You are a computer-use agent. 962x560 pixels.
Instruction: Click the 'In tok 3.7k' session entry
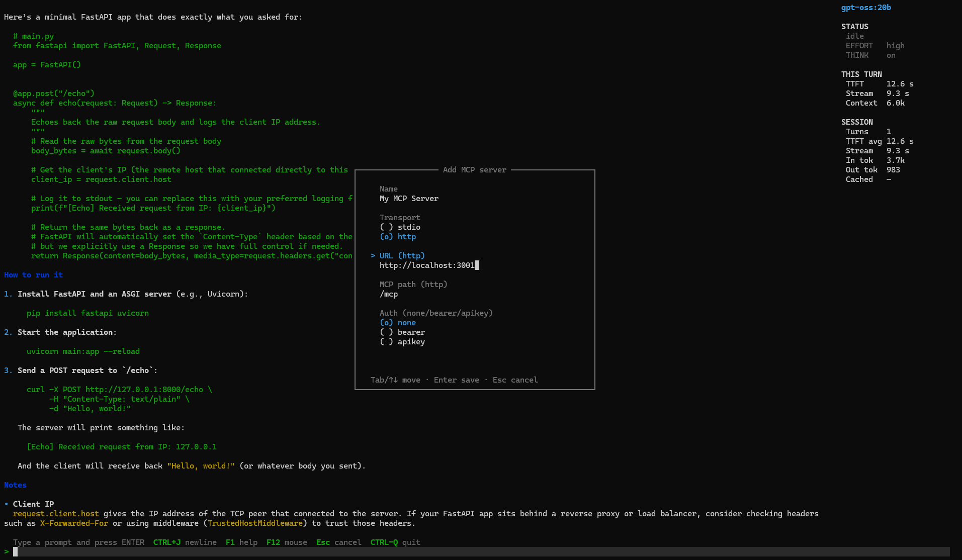tap(875, 160)
